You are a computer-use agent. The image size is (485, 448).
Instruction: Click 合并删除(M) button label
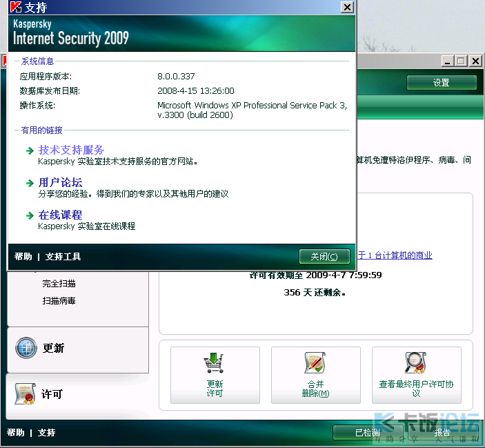tap(315, 389)
